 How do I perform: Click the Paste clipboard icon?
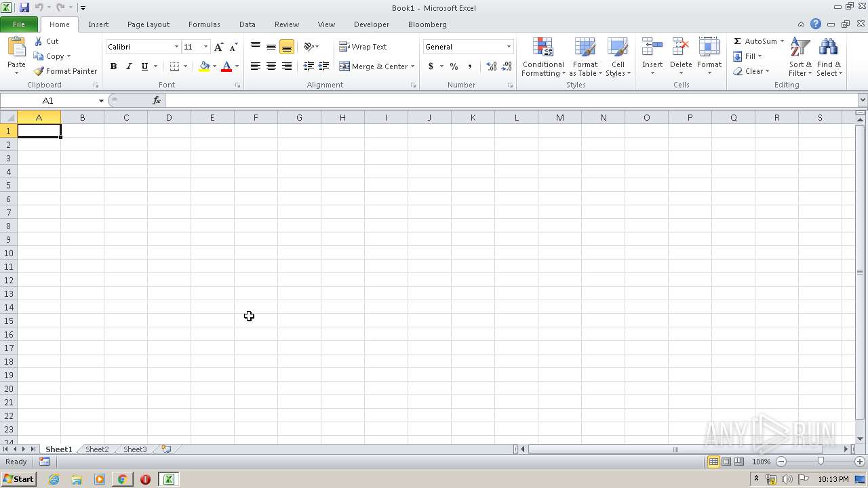click(16, 47)
